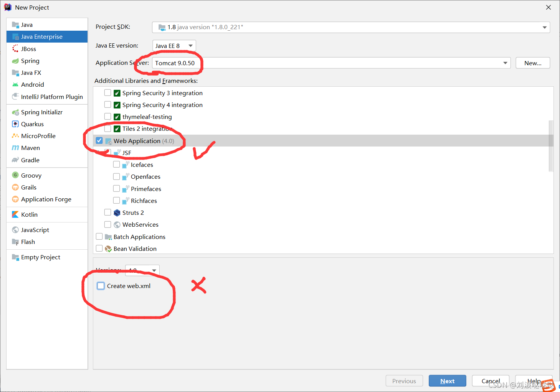
Task: Check the Richfaces checkbox
Action: 116,200
